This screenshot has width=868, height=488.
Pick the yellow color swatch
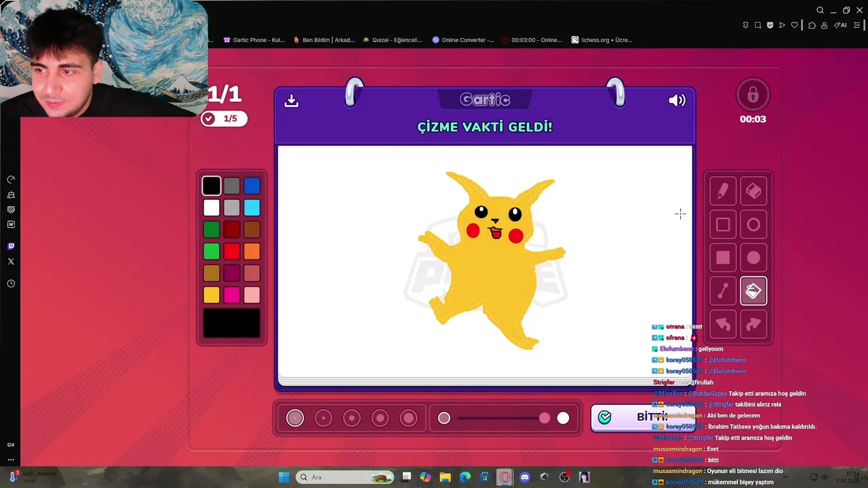tap(212, 295)
